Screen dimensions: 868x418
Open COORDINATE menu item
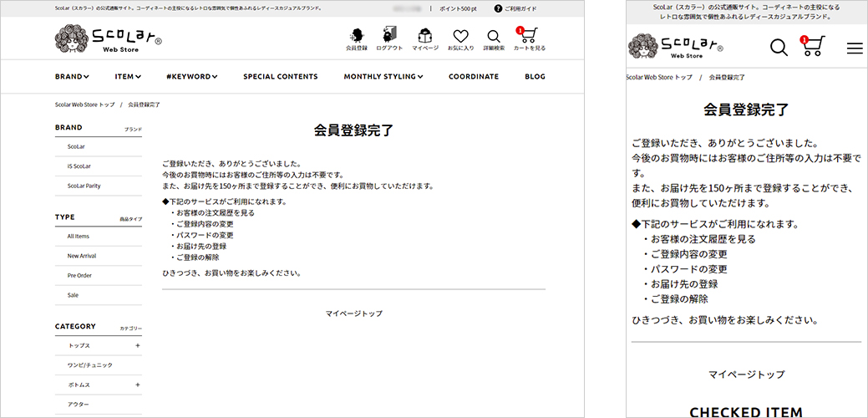(474, 76)
